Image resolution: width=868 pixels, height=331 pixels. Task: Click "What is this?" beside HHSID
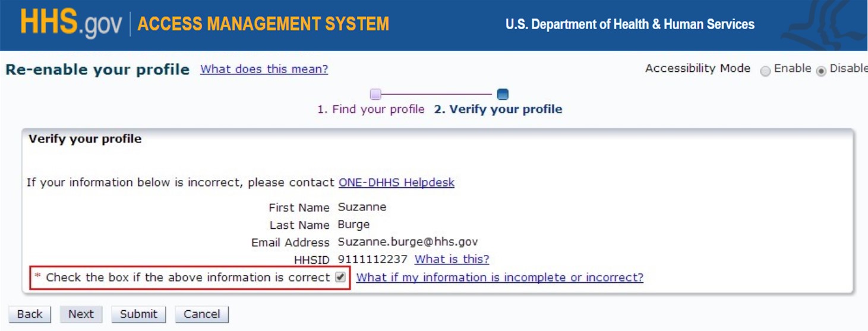point(452,259)
